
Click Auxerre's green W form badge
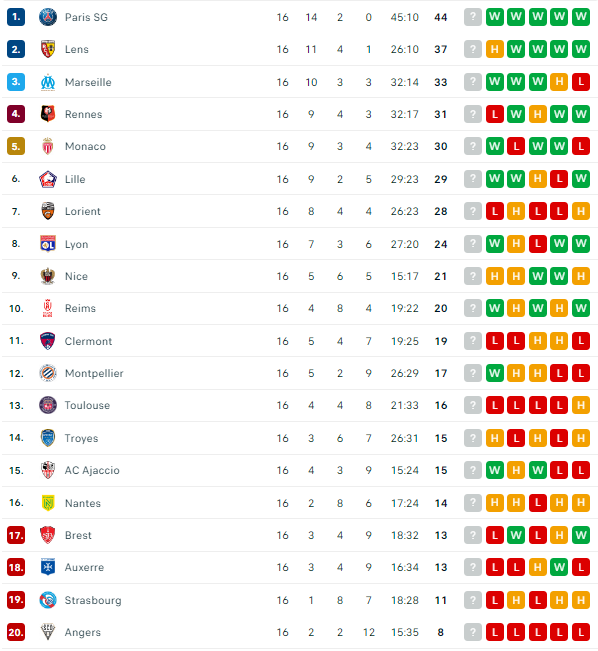coord(559,567)
